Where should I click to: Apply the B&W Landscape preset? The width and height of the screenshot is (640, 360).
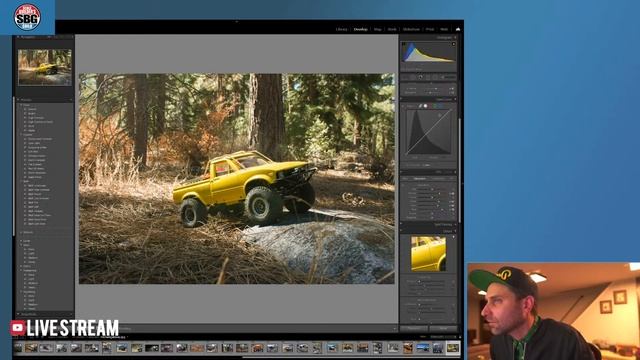[x=37, y=186]
